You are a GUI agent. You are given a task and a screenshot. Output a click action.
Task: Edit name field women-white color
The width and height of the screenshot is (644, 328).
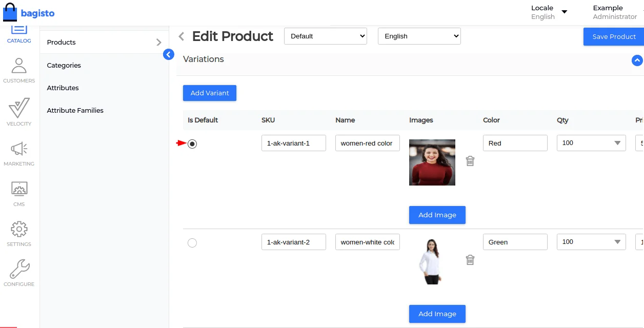pyautogui.click(x=368, y=242)
